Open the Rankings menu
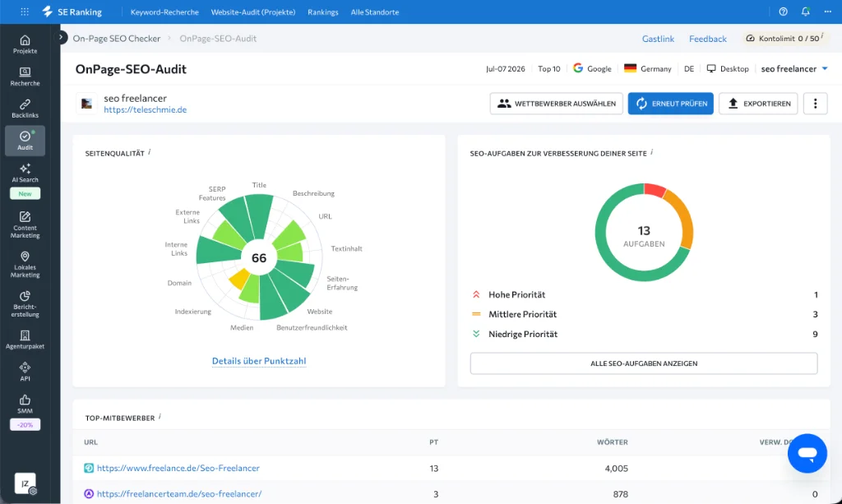 [x=322, y=12]
